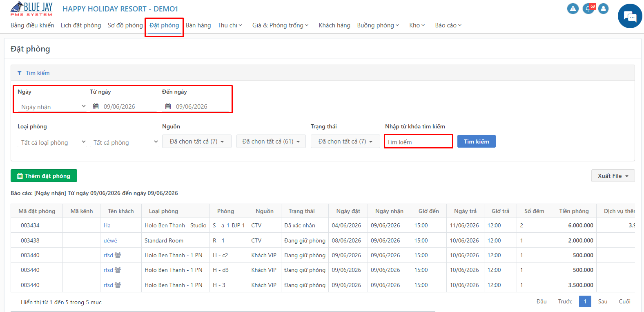Expand the Đã chọn tất cả (7) Nguồn dropdown
Image resolution: width=644 pixels, height=312 pixels.
point(197,141)
